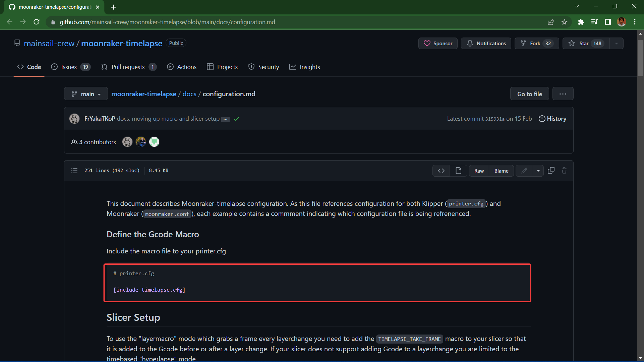This screenshot has height=362, width=644.
Task: Star the repository
Action: point(586,44)
